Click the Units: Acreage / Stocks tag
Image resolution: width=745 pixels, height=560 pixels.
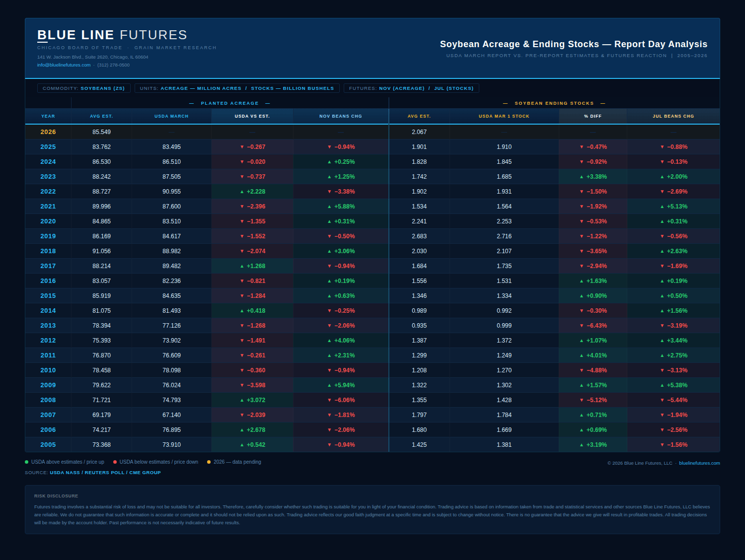[x=237, y=88]
